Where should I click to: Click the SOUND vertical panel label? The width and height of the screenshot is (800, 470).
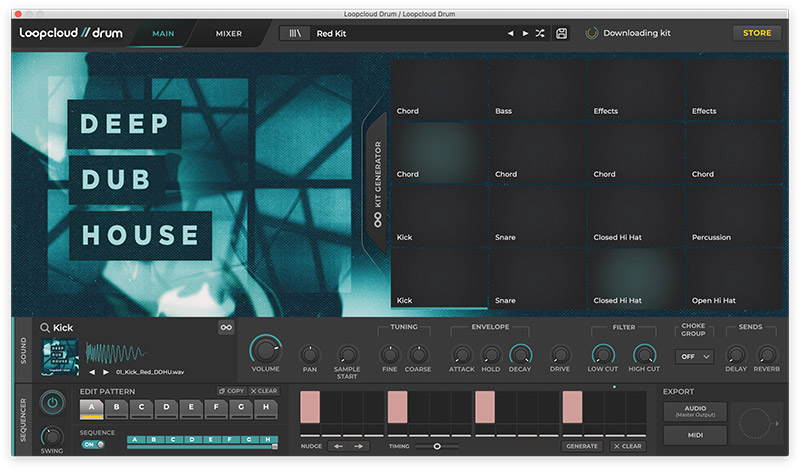[23, 350]
